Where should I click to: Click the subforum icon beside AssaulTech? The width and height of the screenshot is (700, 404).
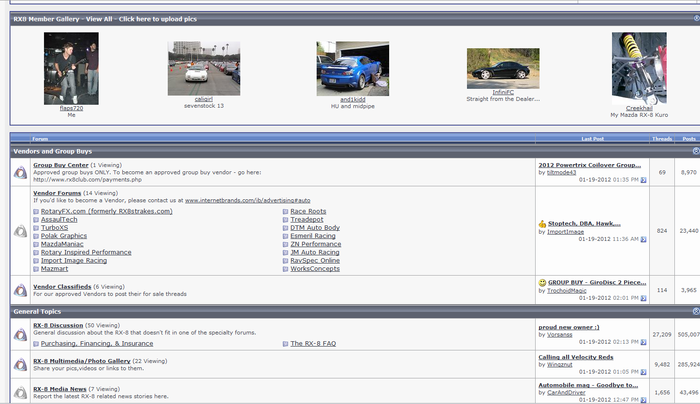(36, 220)
